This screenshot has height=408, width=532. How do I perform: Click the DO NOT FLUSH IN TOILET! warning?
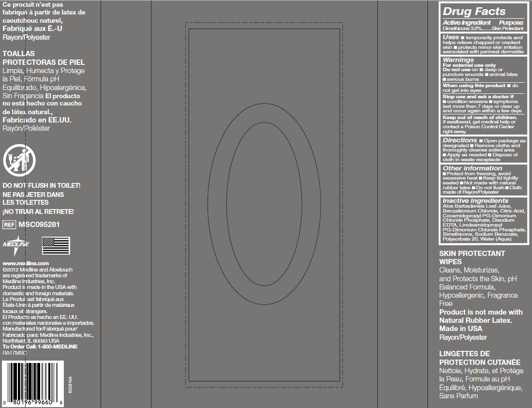point(42,185)
